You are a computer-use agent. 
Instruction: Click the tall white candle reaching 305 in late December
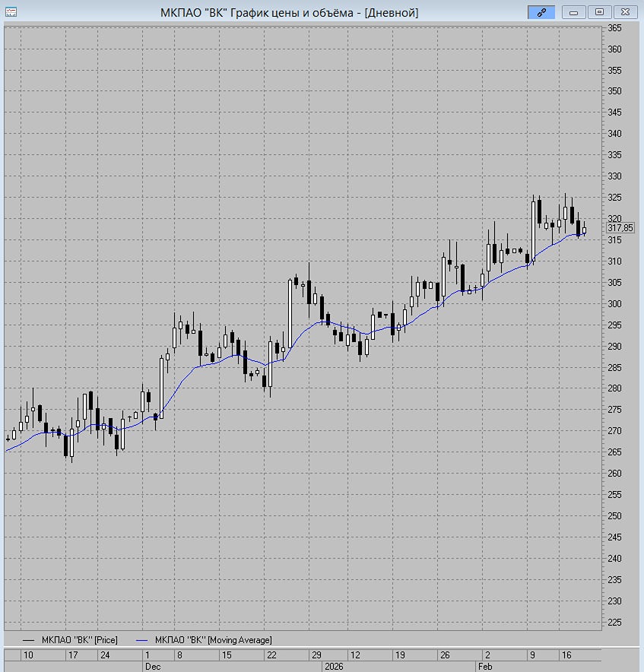(x=290, y=314)
